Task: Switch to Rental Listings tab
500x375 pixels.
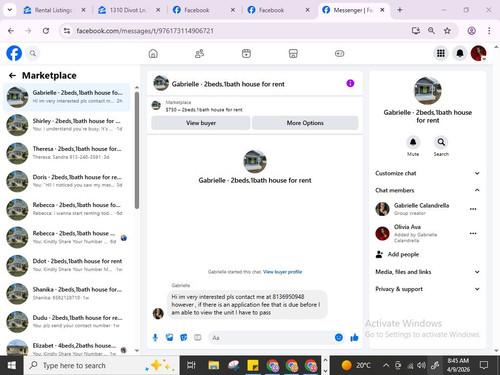Action: (54, 10)
